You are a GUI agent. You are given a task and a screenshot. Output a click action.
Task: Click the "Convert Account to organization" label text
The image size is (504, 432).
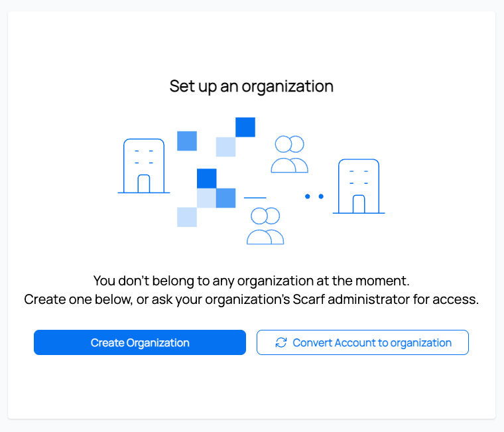pyautogui.click(x=372, y=342)
